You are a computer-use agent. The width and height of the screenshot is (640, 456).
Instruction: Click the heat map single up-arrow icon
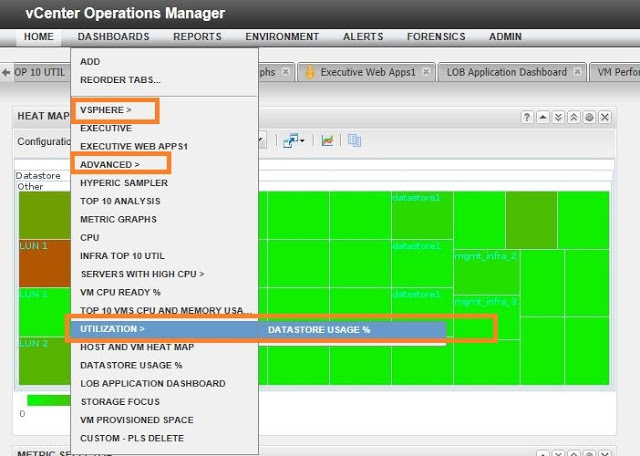point(543,117)
